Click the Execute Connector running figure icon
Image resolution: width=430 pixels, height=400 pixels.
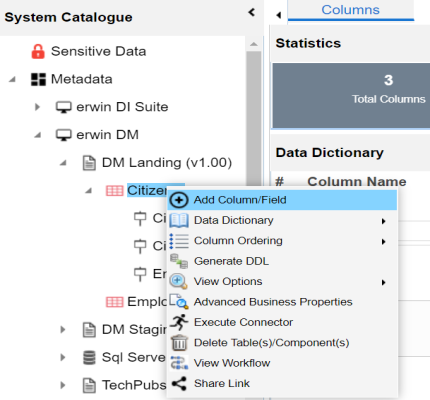pyautogui.click(x=179, y=322)
